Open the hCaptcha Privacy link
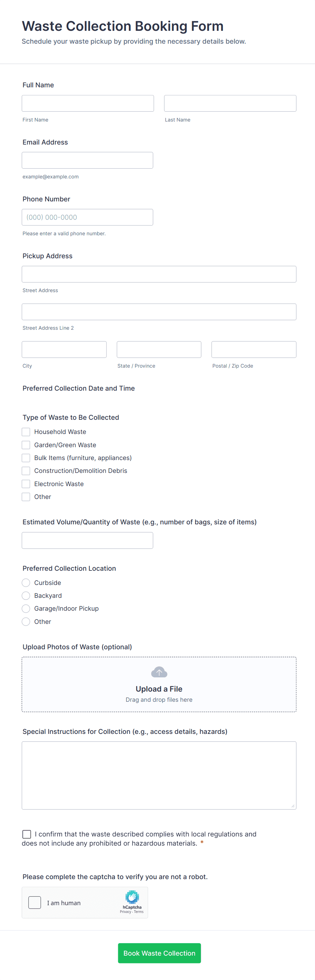Viewport: 315px width, 980px height. coord(125,912)
